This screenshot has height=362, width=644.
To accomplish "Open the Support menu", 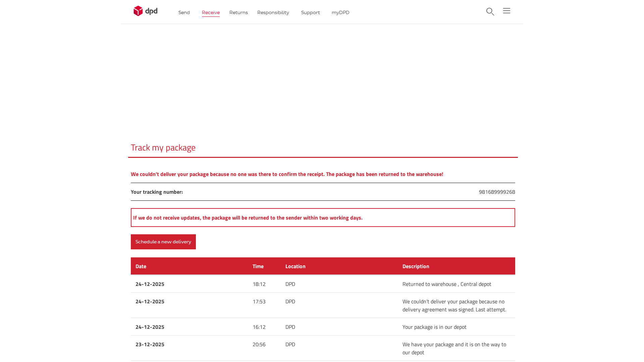I will (x=310, y=12).
